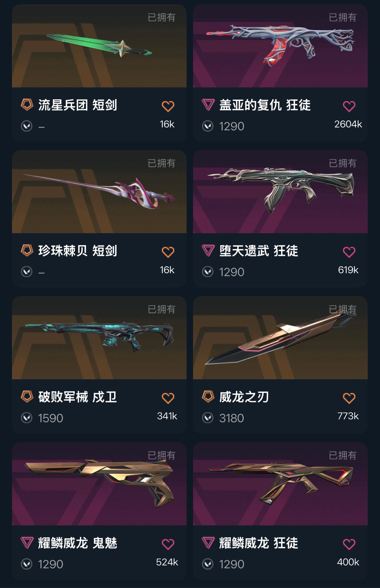Viewport: 380px width, 588px height.
Task: Click the orange tier badge beside 流星兵团 短剑
Action: tap(27, 105)
